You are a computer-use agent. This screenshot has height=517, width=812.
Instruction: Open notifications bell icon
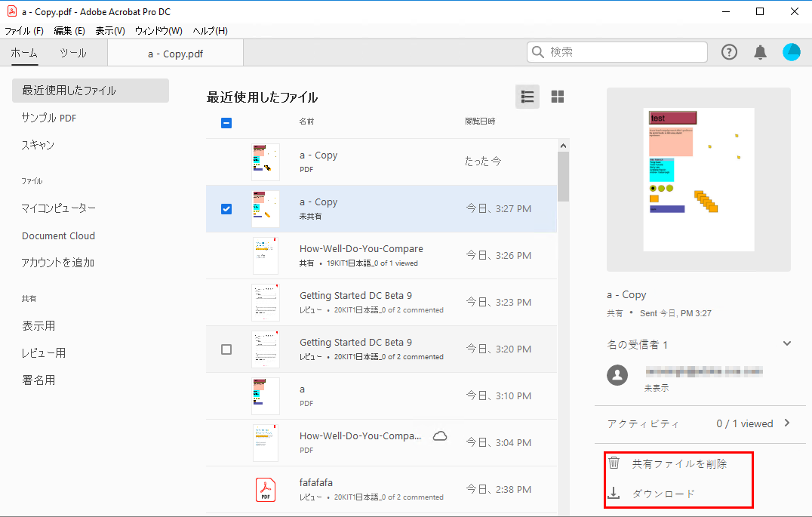click(x=760, y=52)
